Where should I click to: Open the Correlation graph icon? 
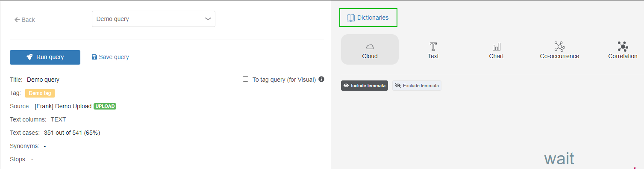tap(623, 46)
